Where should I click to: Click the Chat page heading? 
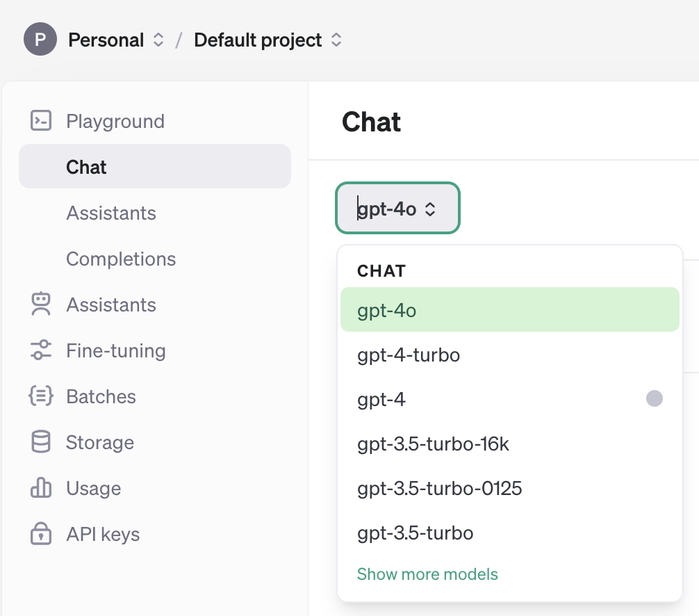[371, 122]
